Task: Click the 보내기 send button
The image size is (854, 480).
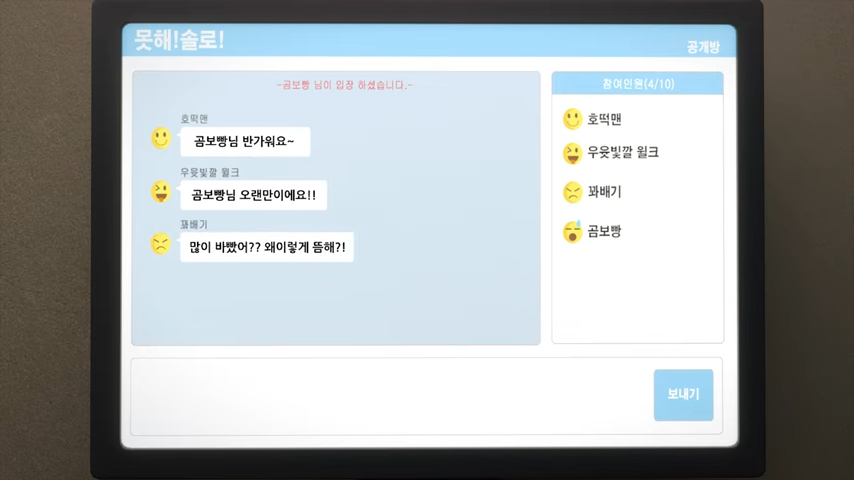Action: pyautogui.click(x=684, y=395)
